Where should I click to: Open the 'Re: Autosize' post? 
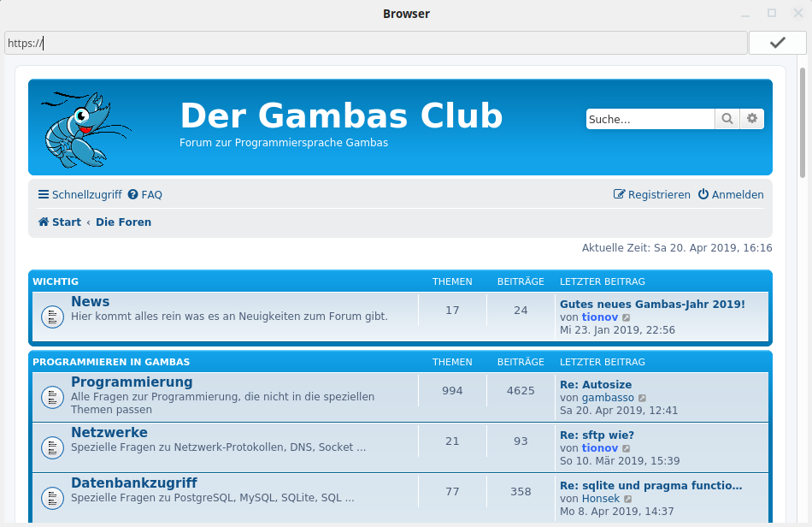tap(596, 384)
